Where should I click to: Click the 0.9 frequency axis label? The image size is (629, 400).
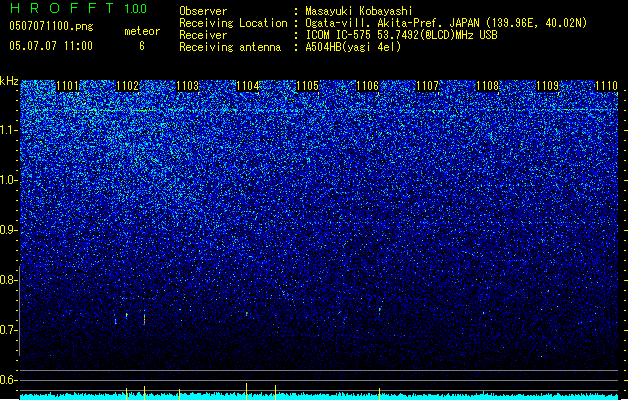pyautogui.click(x=9, y=230)
